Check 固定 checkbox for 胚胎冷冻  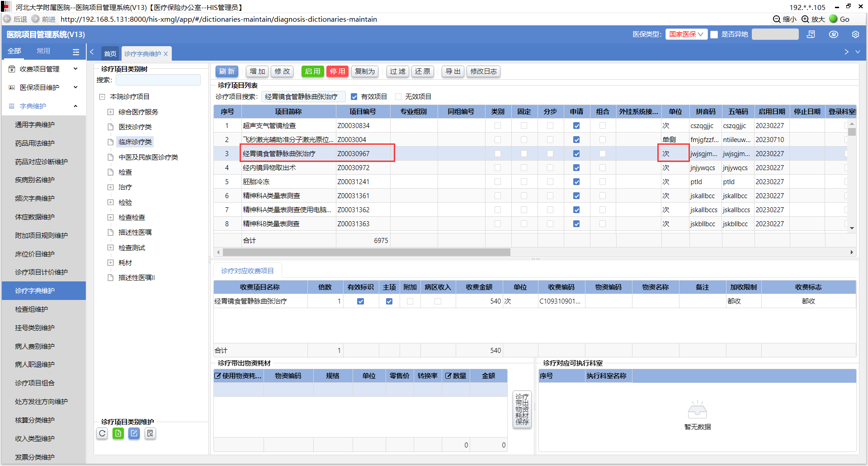tap(524, 182)
